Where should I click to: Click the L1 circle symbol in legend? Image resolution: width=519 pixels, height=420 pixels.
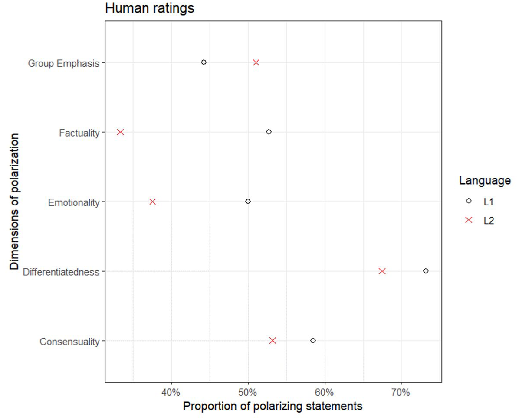468,201
